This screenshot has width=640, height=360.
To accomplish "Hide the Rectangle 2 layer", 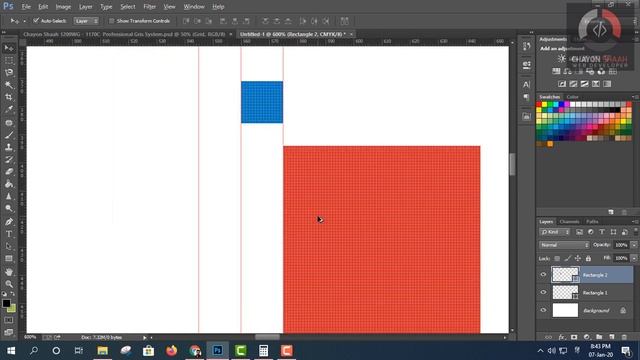I will pos(543,275).
